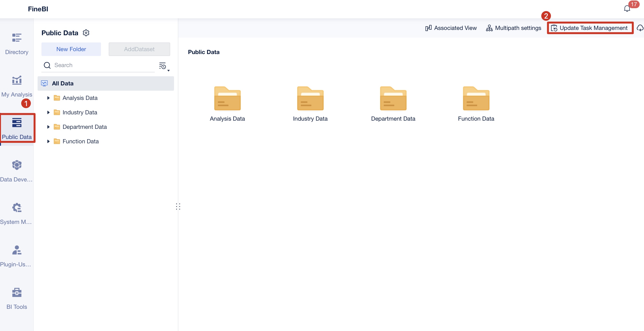Expand the Industry Data folder in the tree
This screenshot has width=644, height=331.
click(x=48, y=112)
